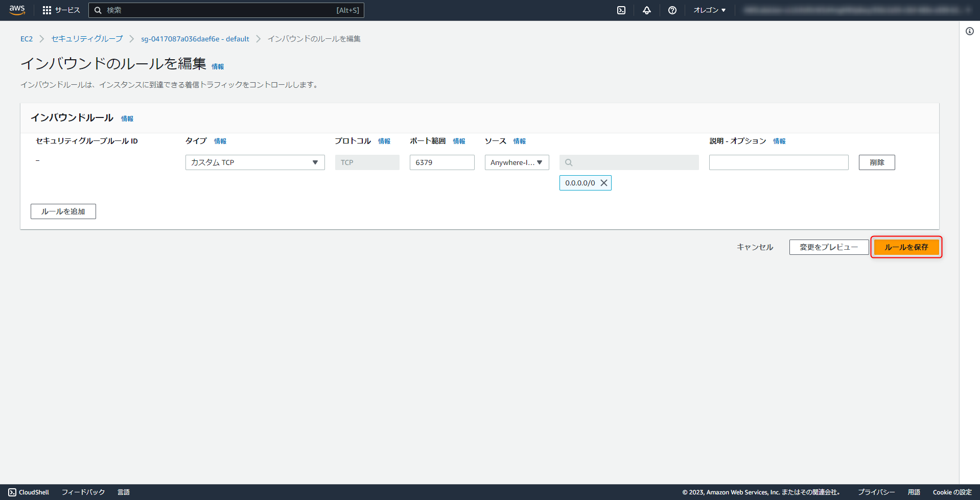Open the notifications bell icon
The image size is (980, 500).
[x=646, y=10]
